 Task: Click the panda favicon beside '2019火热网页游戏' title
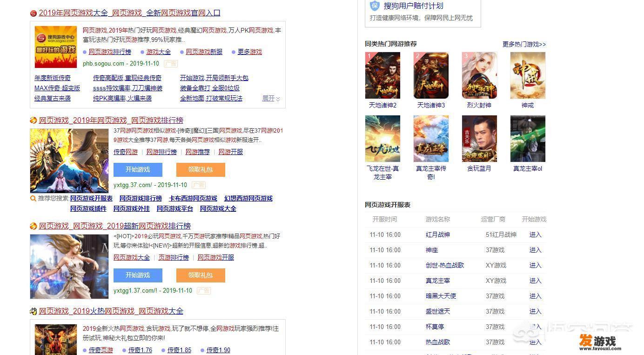point(33,311)
